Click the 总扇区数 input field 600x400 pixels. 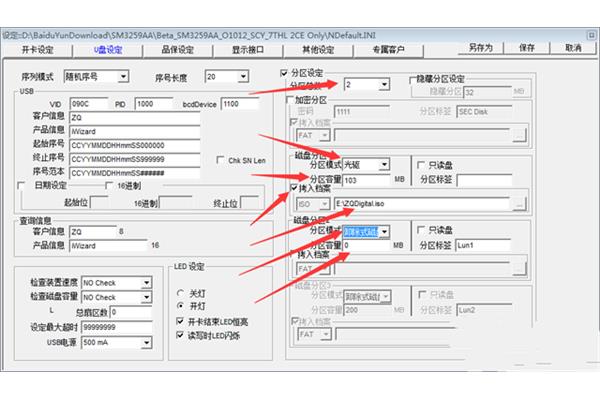(131, 312)
